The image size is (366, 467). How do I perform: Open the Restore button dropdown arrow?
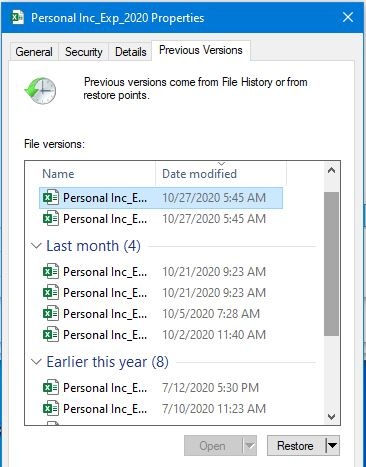pyautogui.click(x=332, y=445)
